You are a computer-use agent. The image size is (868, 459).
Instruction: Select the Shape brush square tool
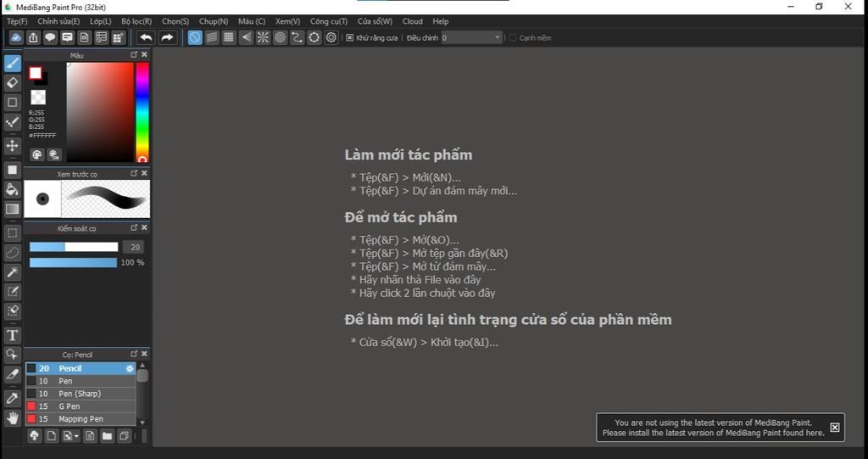pyautogui.click(x=12, y=103)
